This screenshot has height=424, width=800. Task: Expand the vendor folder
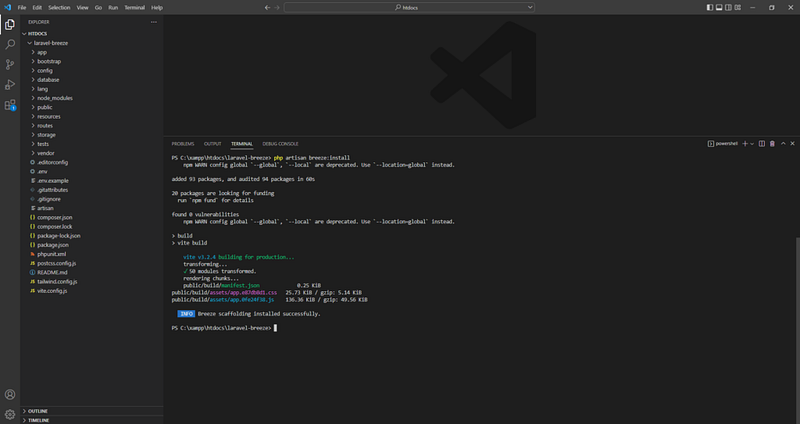tap(92, 153)
